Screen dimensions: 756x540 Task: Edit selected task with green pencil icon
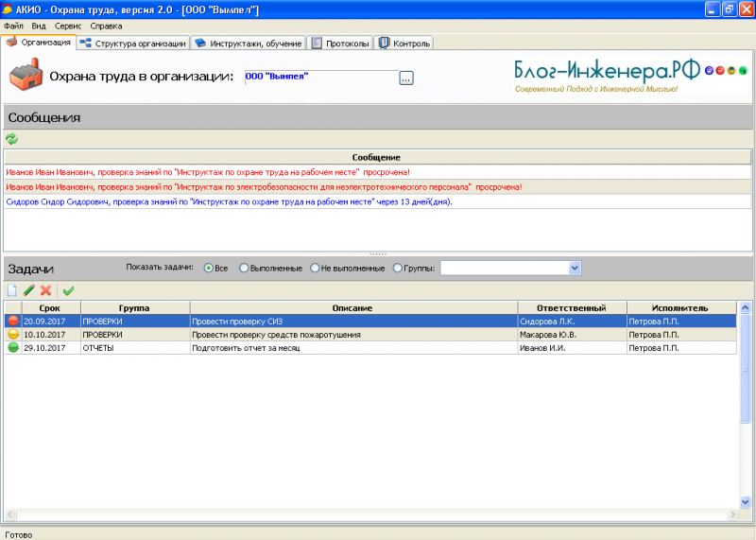(29, 290)
